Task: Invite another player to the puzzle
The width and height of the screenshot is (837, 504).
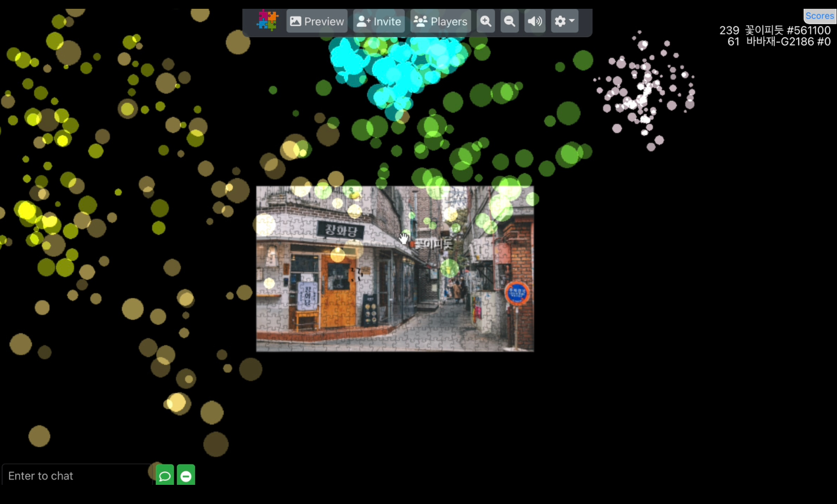Action: [x=379, y=22]
